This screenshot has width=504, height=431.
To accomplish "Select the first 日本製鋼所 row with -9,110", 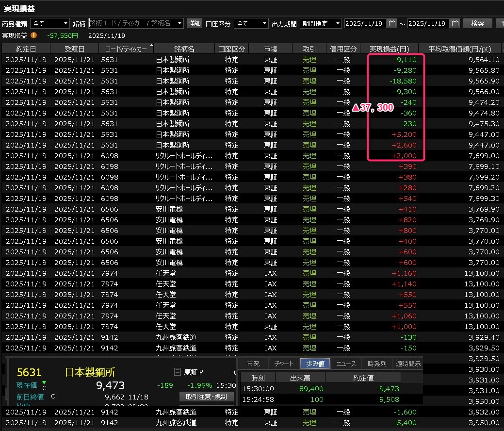I will (x=194, y=60).
